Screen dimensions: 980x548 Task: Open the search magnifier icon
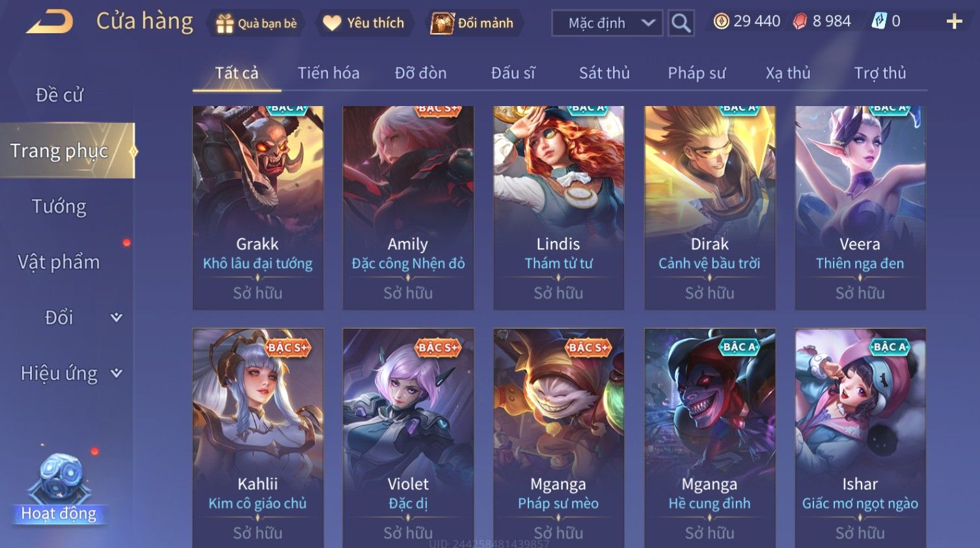pos(681,23)
